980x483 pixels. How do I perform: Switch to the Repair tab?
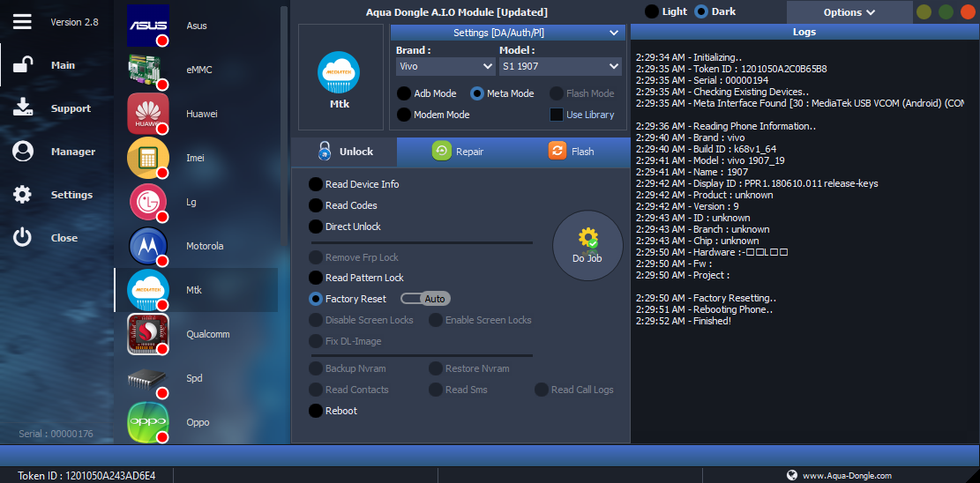pos(458,152)
